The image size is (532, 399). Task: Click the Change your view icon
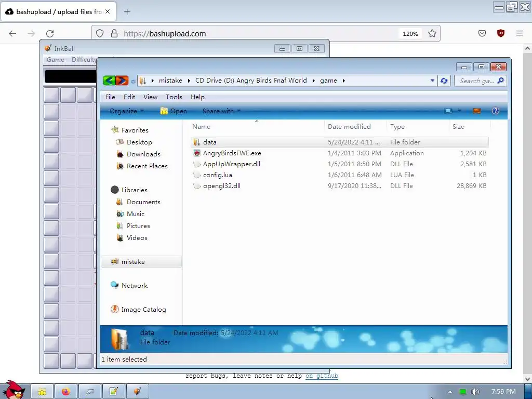click(x=448, y=111)
